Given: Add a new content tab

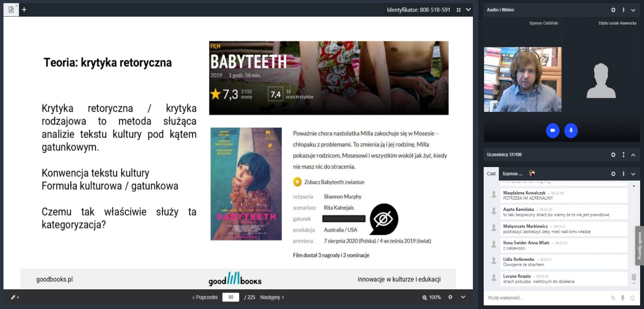Looking at the screenshot, I should (24, 10).
